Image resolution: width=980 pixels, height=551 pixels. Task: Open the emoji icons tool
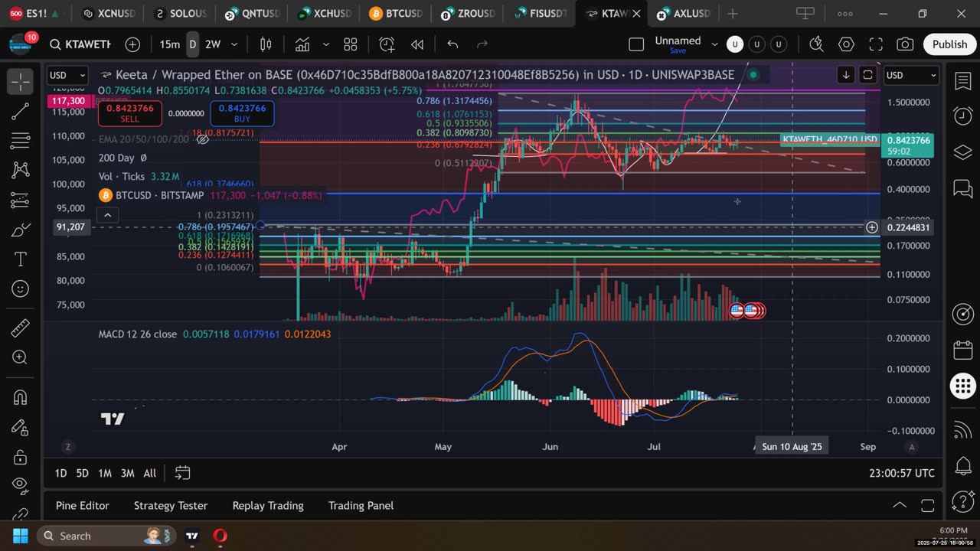[21, 289]
